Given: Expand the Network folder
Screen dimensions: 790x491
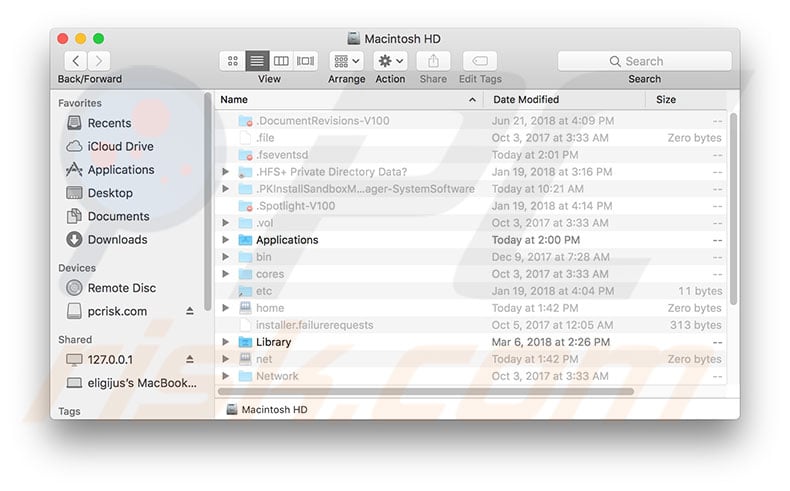Looking at the screenshot, I should click(226, 376).
